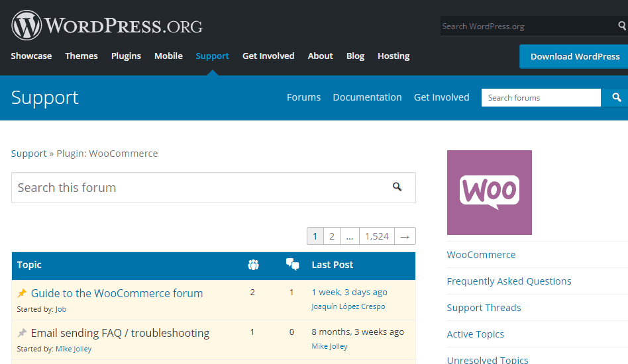This screenshot has width=628, height=364.
Task: Focus the Search WordPress.org input field
Action: 528,26
